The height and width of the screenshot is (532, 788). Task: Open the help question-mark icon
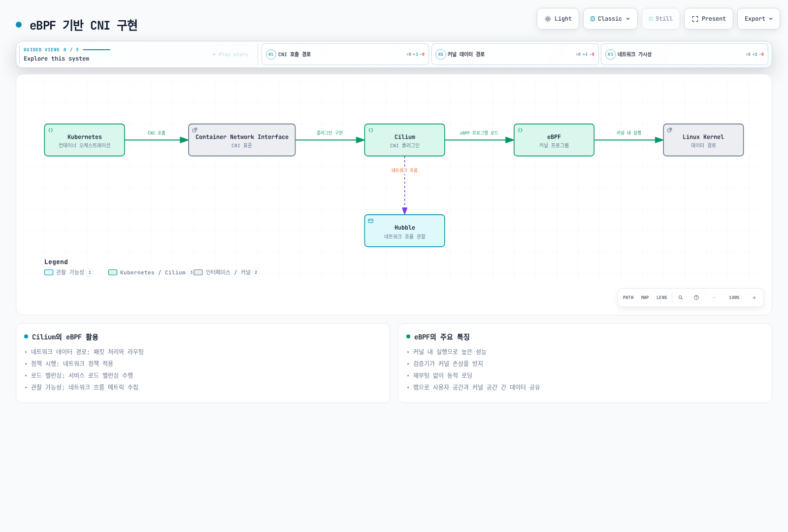696,298
